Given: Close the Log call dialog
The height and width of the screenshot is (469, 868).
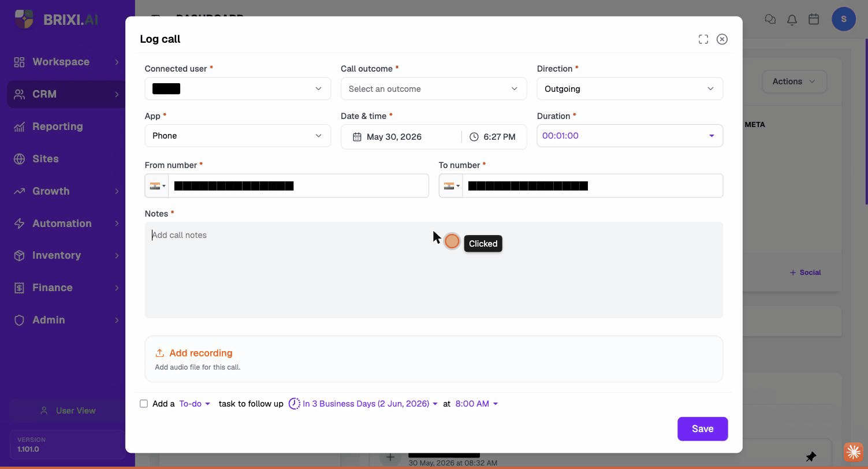Looking at the screenshot, I should click(x=722, y=39).
